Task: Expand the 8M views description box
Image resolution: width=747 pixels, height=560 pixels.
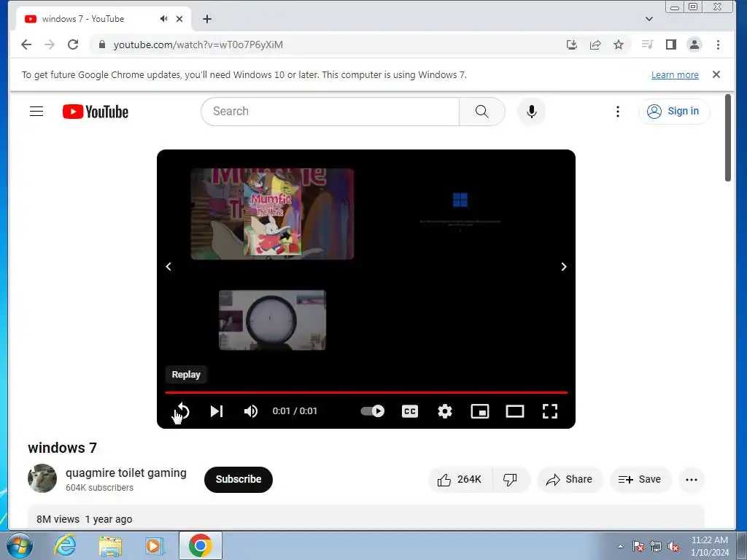Action: click(366, 517)
